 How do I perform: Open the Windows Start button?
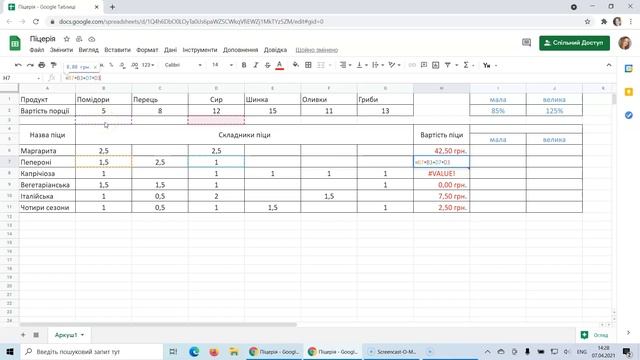(x=10, y=351)
